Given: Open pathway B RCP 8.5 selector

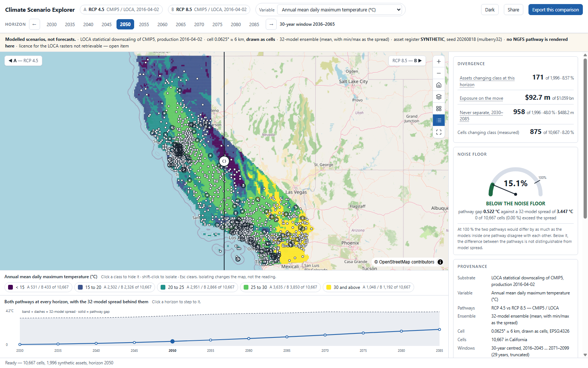Looking at the screenshot, I should [x=209, y=10].
